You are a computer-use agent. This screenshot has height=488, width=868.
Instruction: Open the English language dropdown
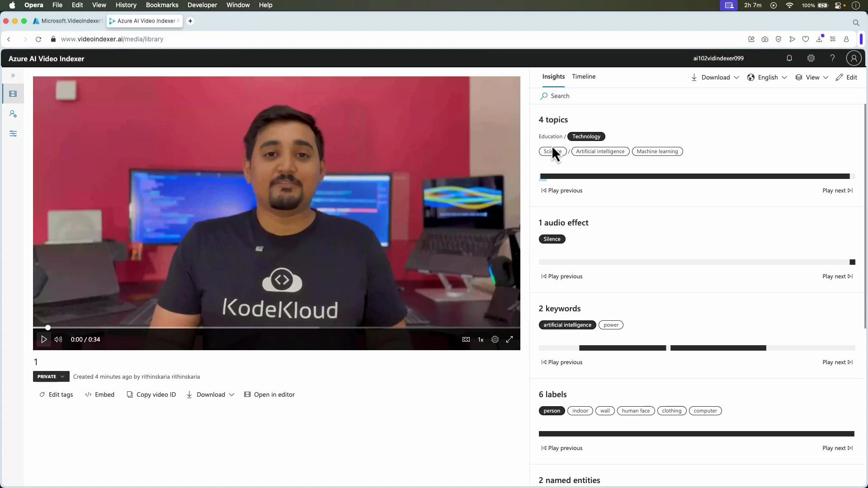(767, 77)
